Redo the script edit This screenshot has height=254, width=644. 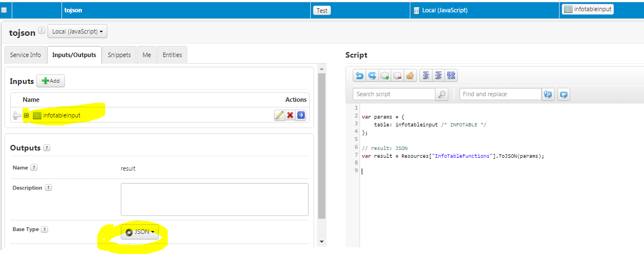point(372,76)
